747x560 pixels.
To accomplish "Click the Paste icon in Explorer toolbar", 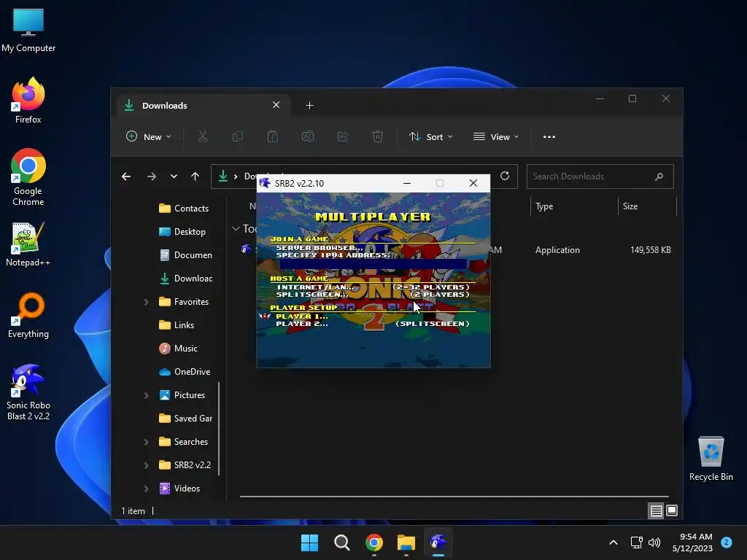I will click(x=273, y=136).
